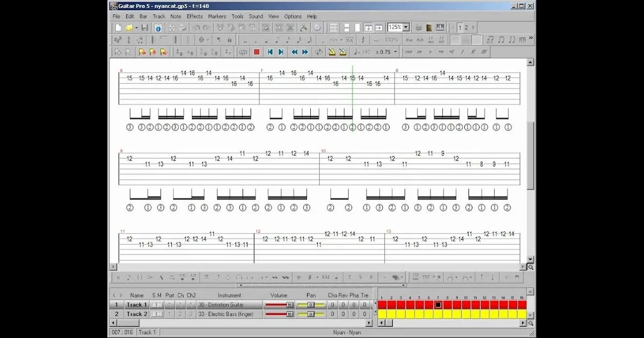Open the Markers menu
The image size is (644, 338).
coord(217,16)
